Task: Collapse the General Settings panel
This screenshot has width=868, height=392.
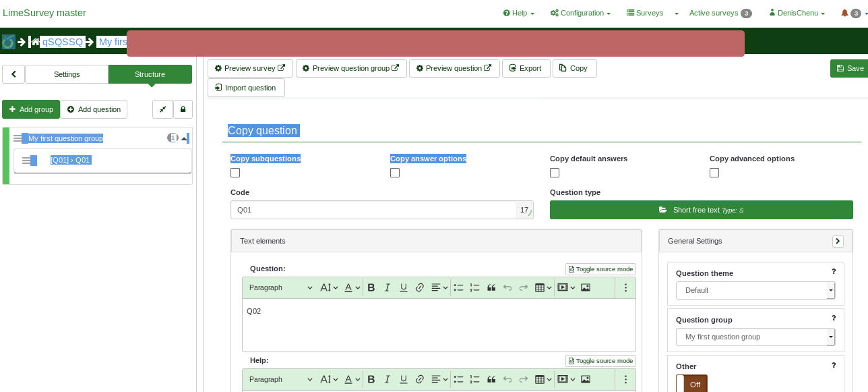Action: point(838,241)
